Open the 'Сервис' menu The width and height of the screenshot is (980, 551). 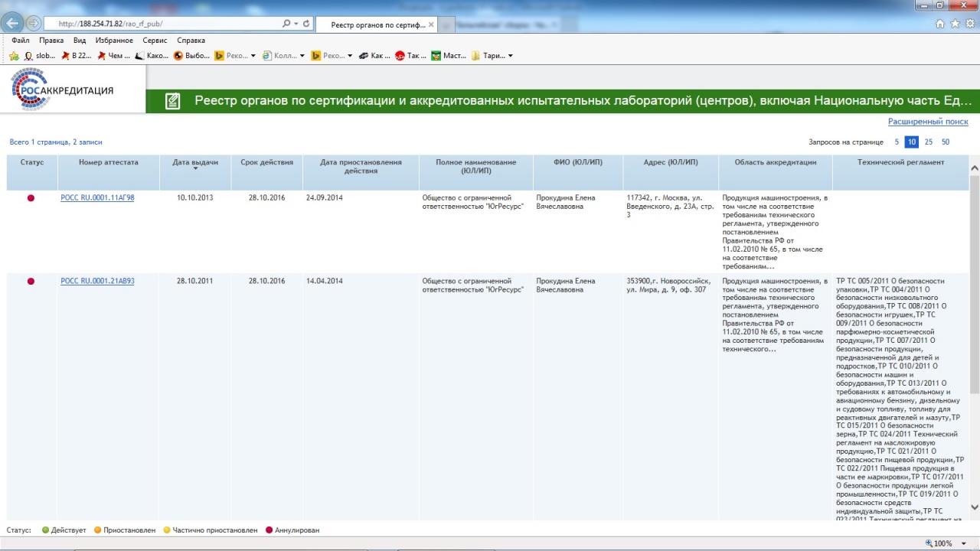coord(155,41)
